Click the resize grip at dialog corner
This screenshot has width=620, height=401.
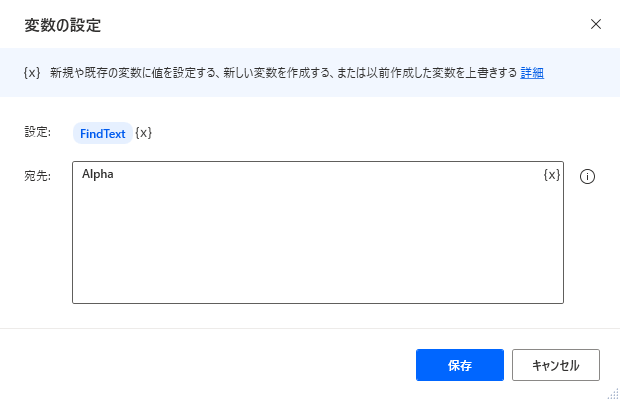pos(613,394)
